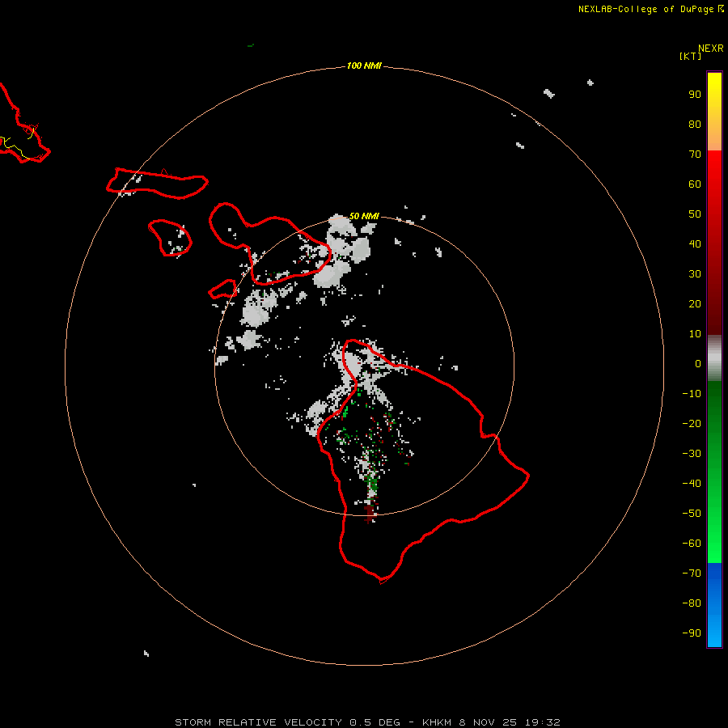The width and height of the screenshot is (728, 728).
Task: Click the -30 value on the velocity scale
Action: 692,454
